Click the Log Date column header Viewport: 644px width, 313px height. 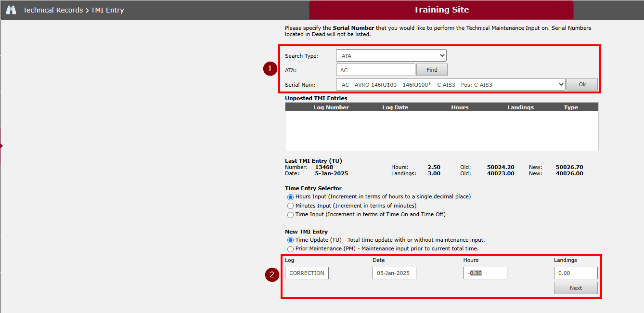pyautogui.click(x=395, y=107)
